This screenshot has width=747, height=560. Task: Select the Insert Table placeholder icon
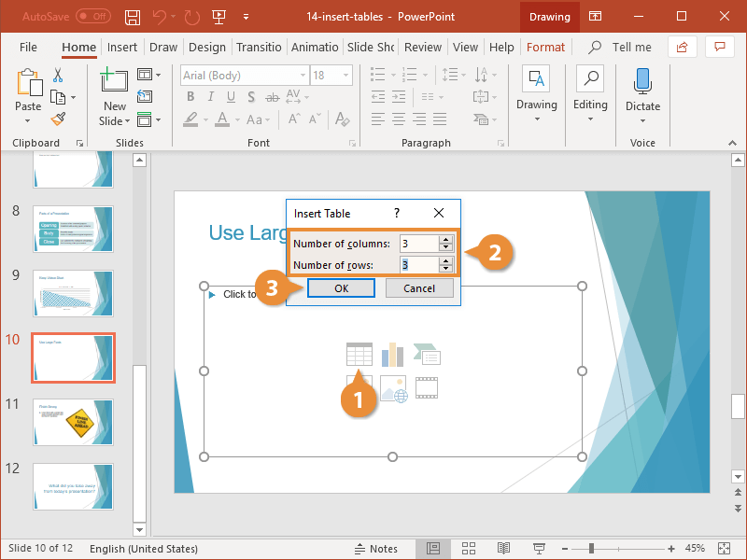pos(360,354)
